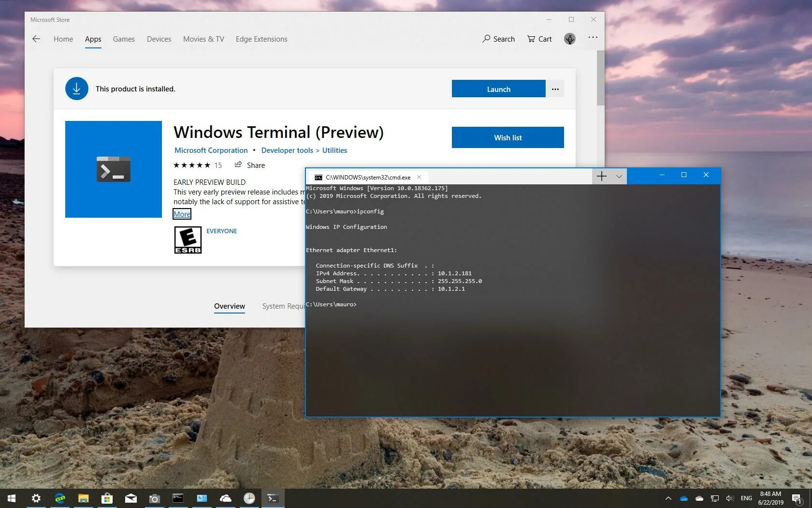
Task: Open the network tray icon
Action: 715,498
